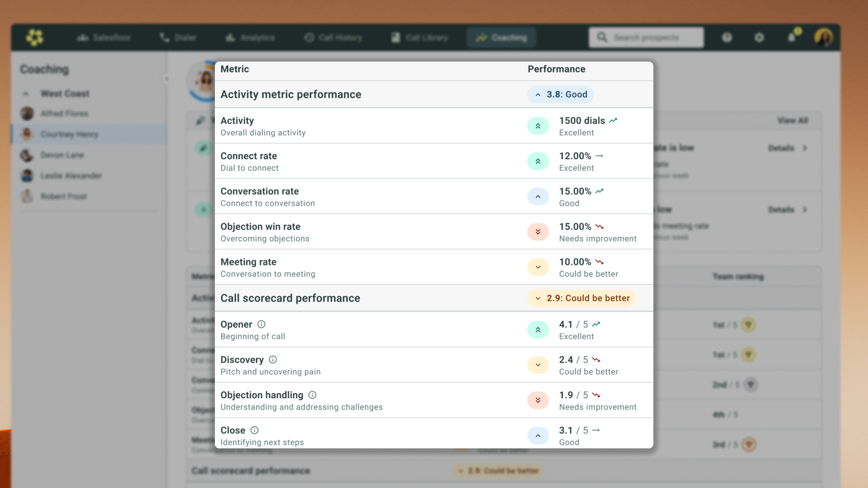The height and width of the screenshot is (488, 868).
Task: Click the Performance column header
Action: pos(556,69)
